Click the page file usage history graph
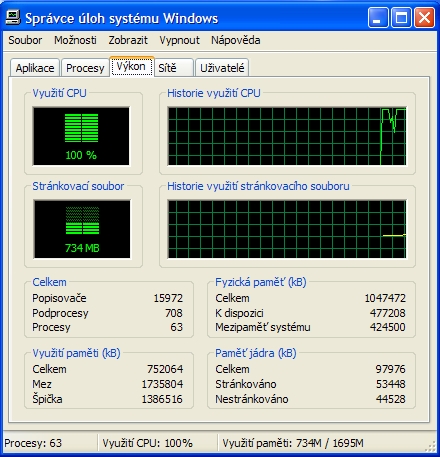This screenshot has height=457, width=440. pyautogui.click(x=287, y=229)
